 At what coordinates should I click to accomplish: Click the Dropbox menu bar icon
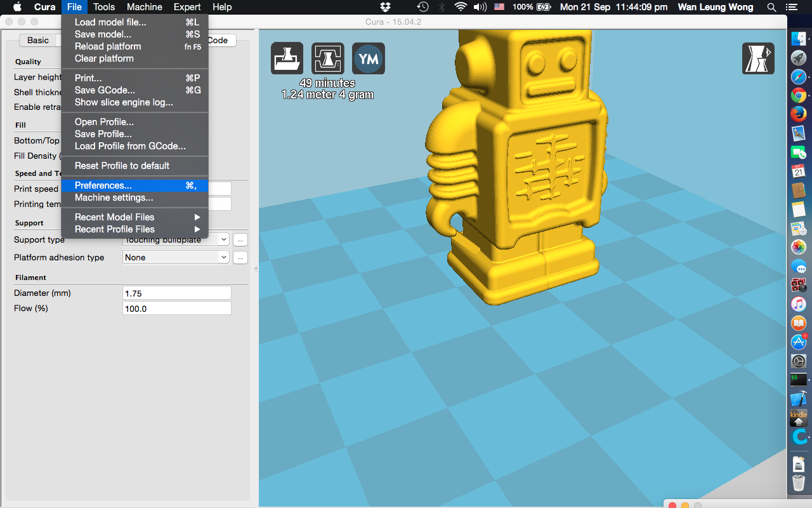pyautogui.click(x=386, y=7)
